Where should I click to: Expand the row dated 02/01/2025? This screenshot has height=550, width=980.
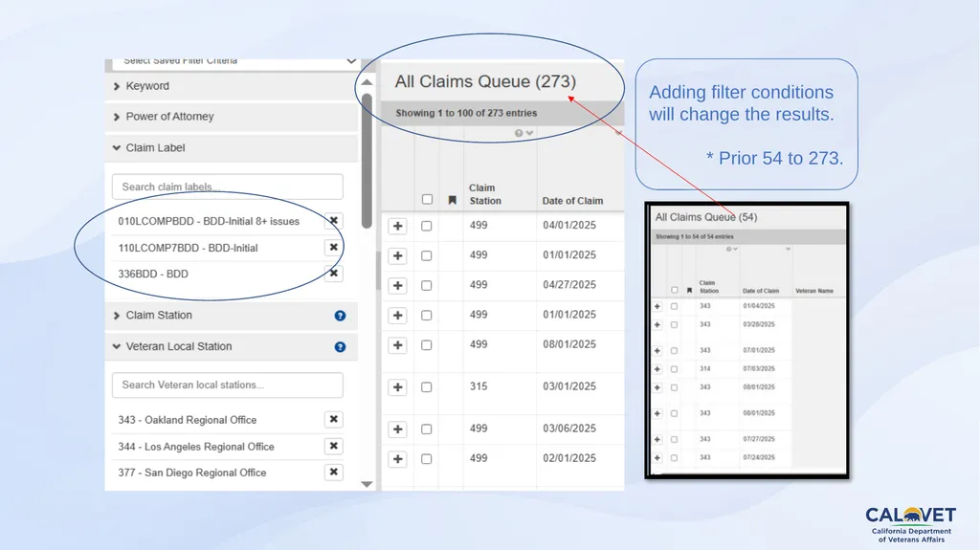point(397,459)
